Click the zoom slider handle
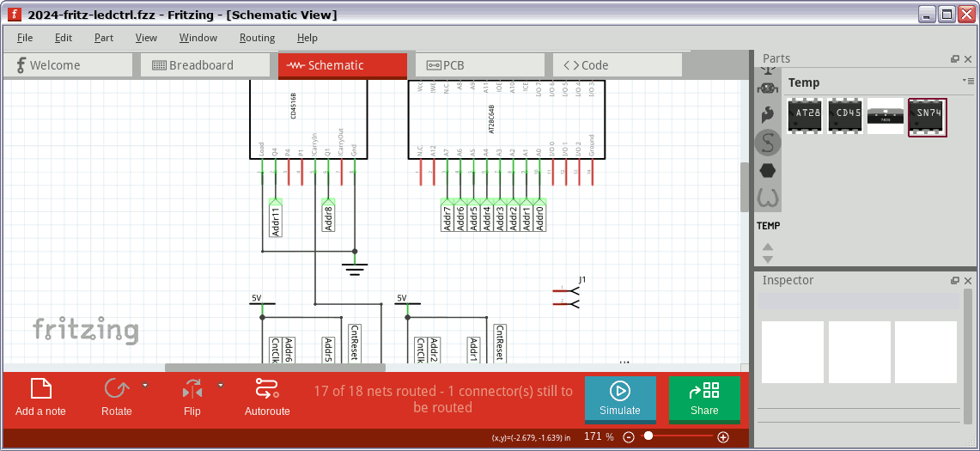 (x=648, y=436)
